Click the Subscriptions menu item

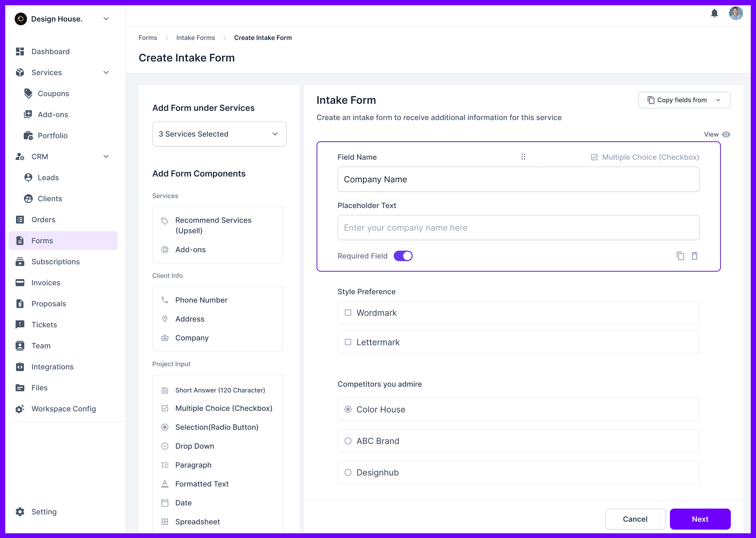[x=55, y=261]
